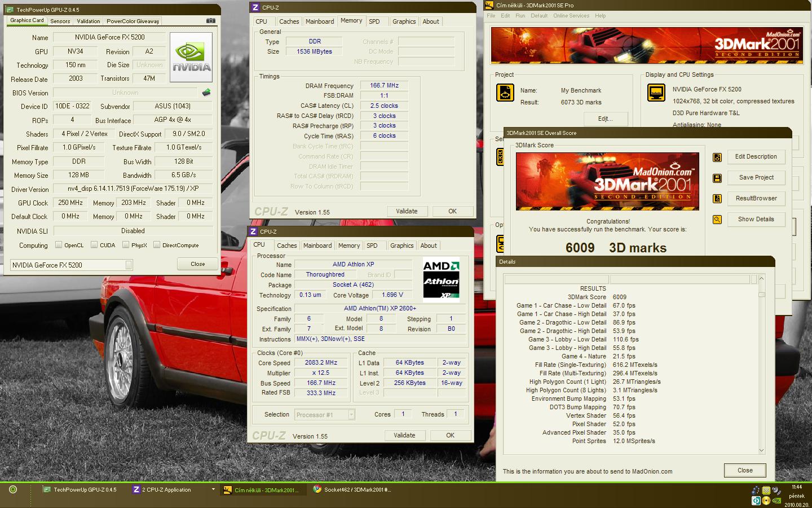Click the magnifier icon beside Show Details
812x508 pixels.
(717, 220)
